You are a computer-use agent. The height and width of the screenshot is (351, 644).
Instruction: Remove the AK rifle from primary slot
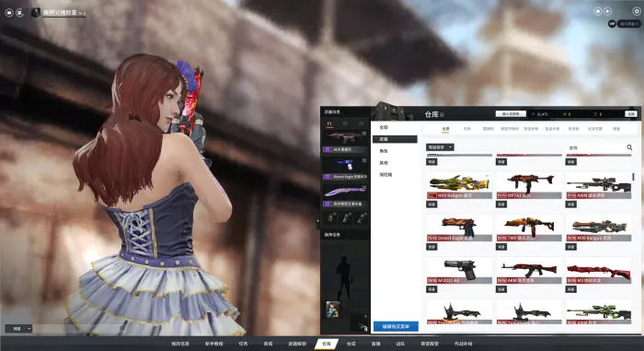click(x=364, y=134)
